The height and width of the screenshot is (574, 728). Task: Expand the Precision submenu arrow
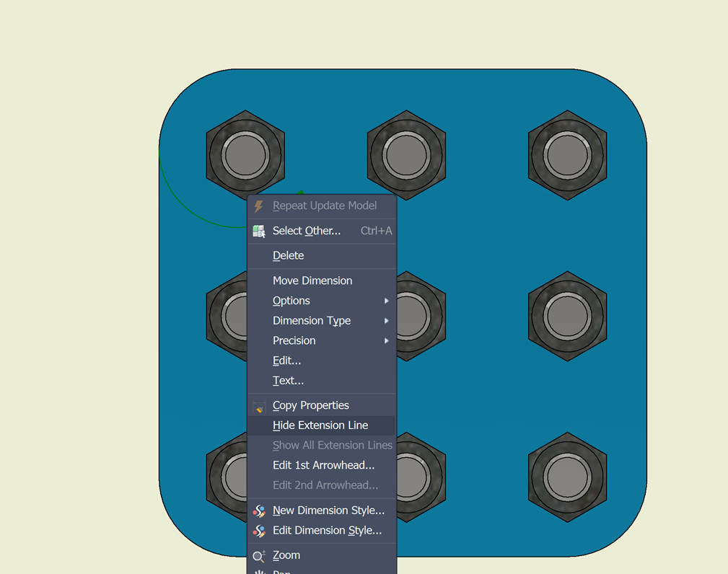click(386, 340)
